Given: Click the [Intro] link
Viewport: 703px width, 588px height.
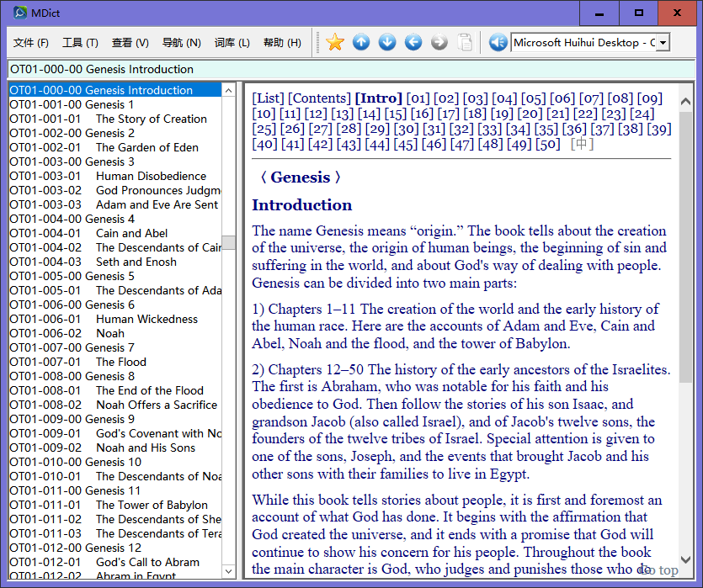Looking at the screenshot, I should point(378,98).
